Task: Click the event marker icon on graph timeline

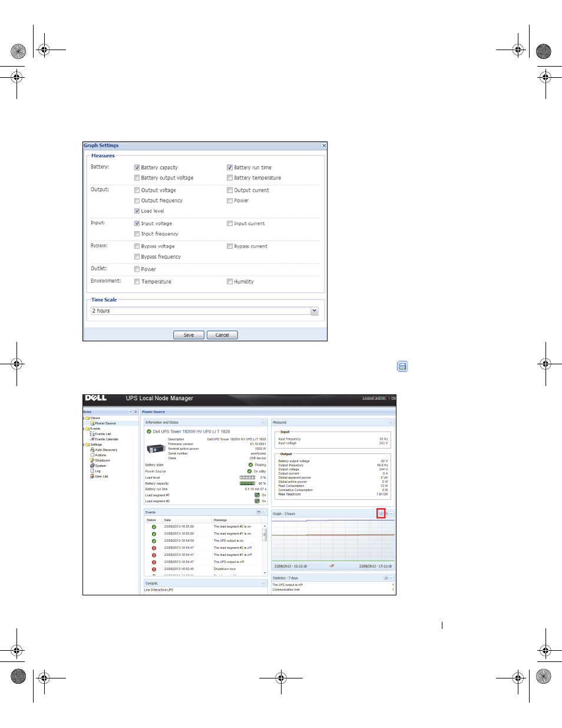Action: pos(332,566)
